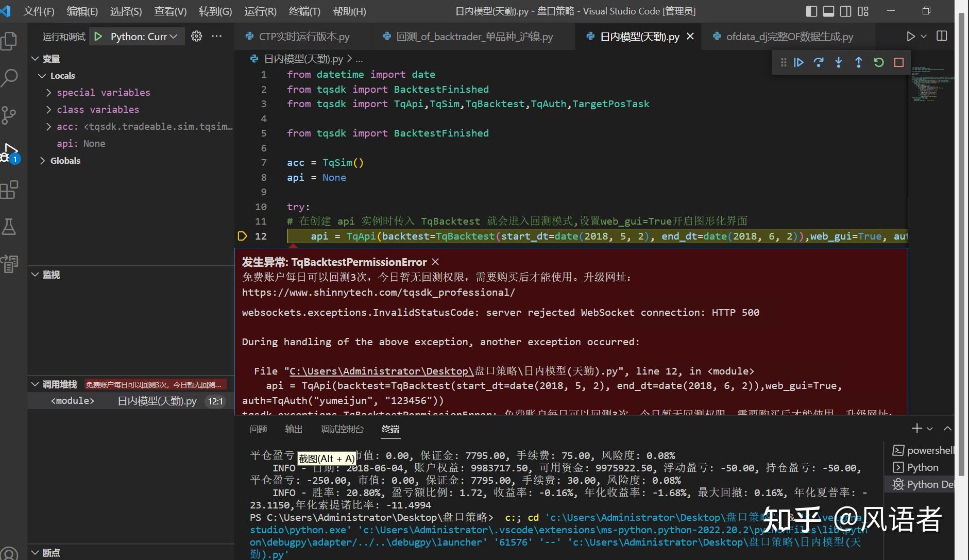
Task: Close the 日内模型(天勤).py editor tab
Action: click(690, 36)
